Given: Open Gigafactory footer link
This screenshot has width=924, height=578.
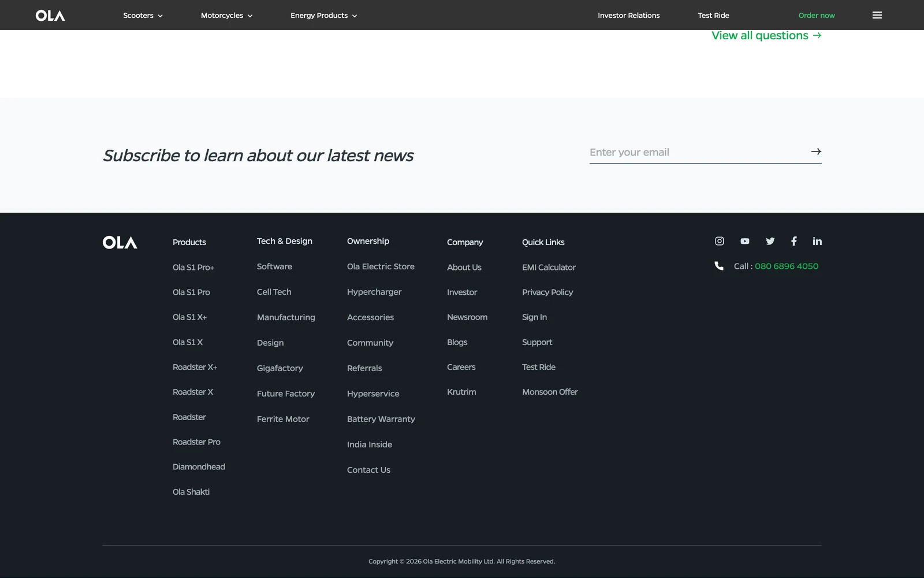Looking at the screenshot, I should tap(280, 368).
